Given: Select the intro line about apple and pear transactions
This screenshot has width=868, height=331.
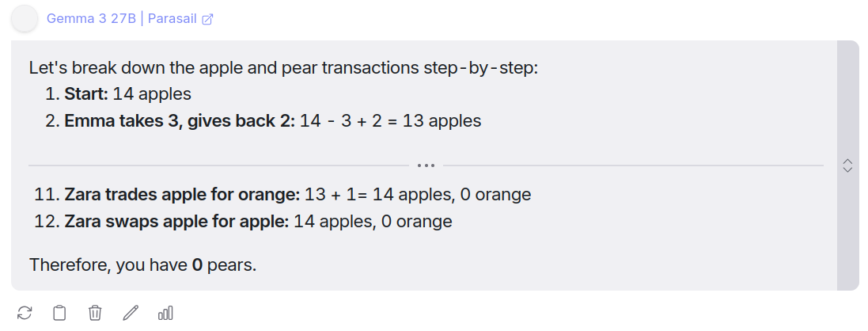Looking at the screenshot, I should (x=283, y=68).
